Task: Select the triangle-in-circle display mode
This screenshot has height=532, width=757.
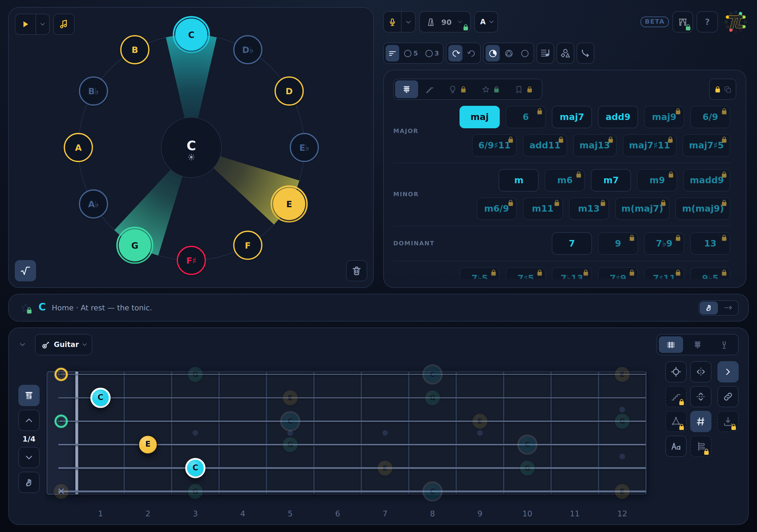Action: (x=509, y=53)
